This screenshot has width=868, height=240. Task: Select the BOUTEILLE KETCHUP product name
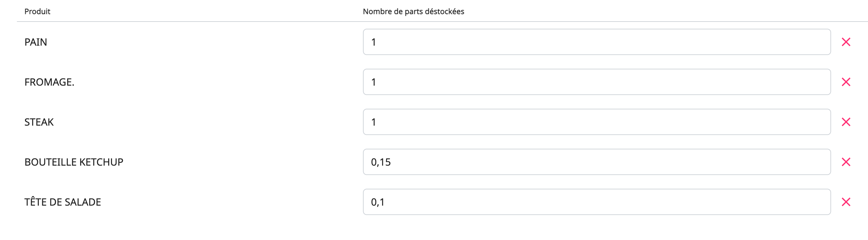pyautogui.click(x=74, y=162)
